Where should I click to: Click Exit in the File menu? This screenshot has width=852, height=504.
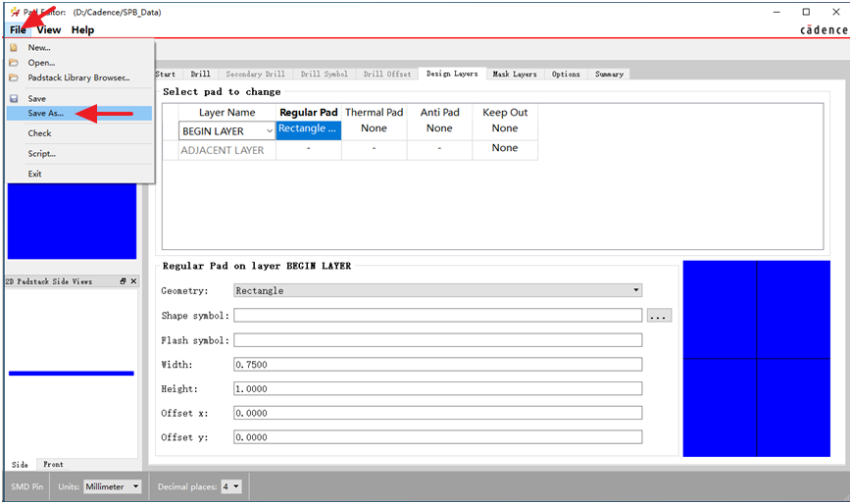pos(34,174)
